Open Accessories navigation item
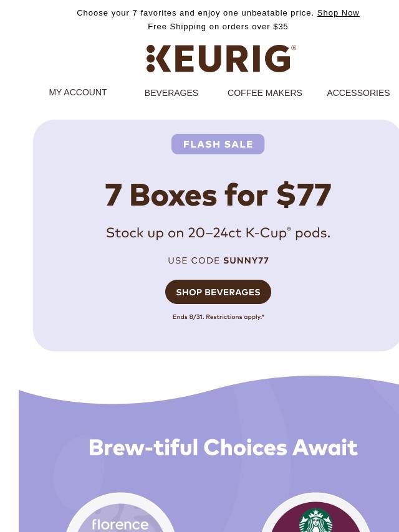399x532 pixels. [x=358, y=93]
